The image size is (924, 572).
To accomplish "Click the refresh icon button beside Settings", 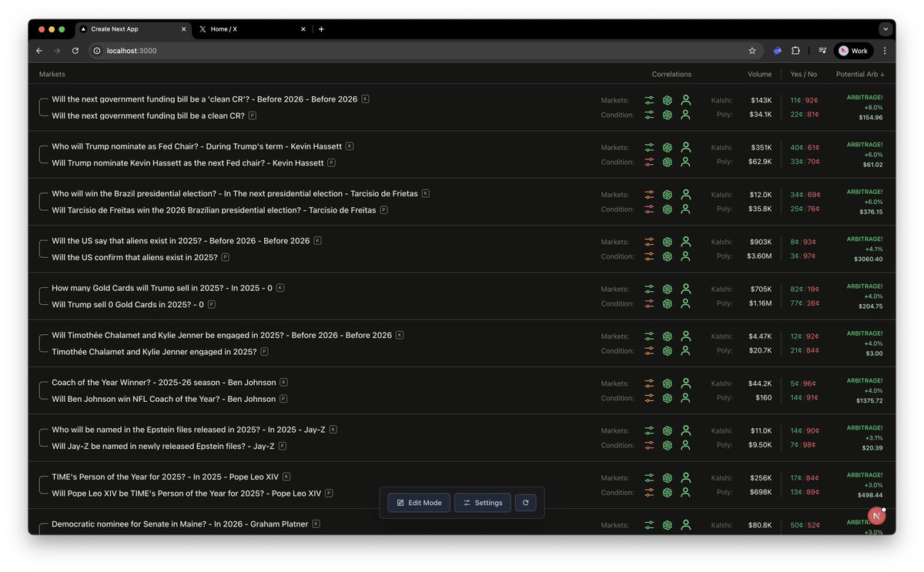I will coord(525,503).
